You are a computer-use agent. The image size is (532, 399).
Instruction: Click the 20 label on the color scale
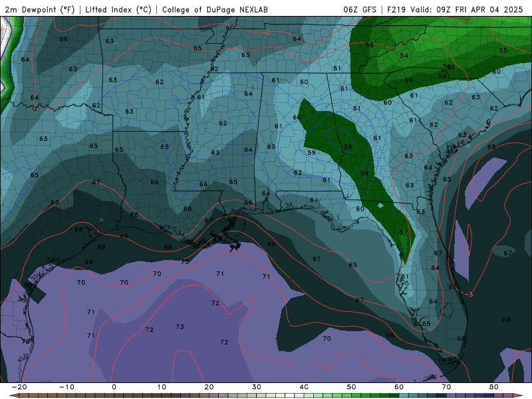coord(209,387)
